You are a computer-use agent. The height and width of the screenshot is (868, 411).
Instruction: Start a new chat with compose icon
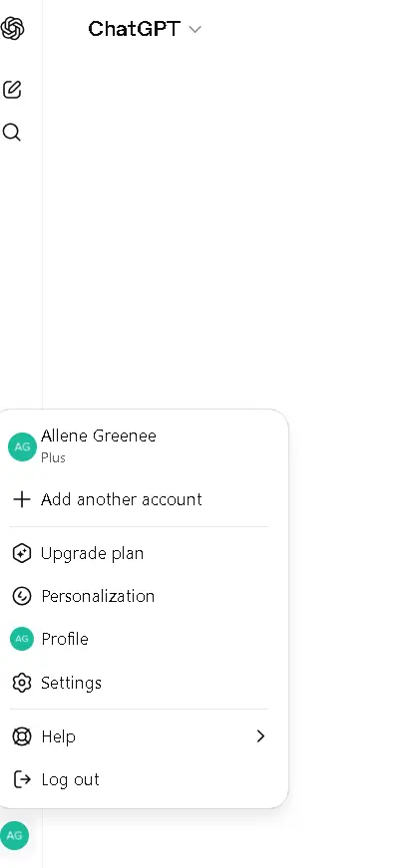tap(12, 89)
